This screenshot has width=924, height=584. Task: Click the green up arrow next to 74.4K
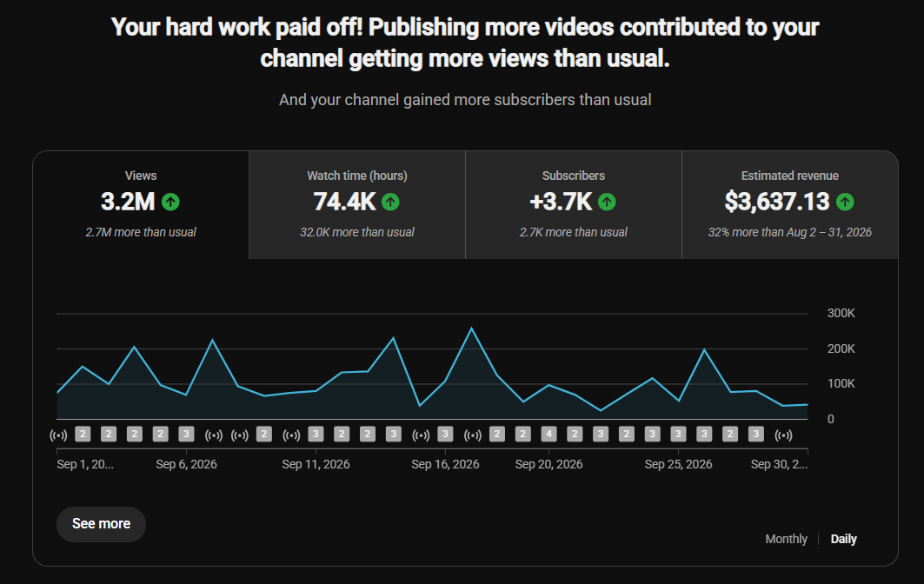coord(390,202)
